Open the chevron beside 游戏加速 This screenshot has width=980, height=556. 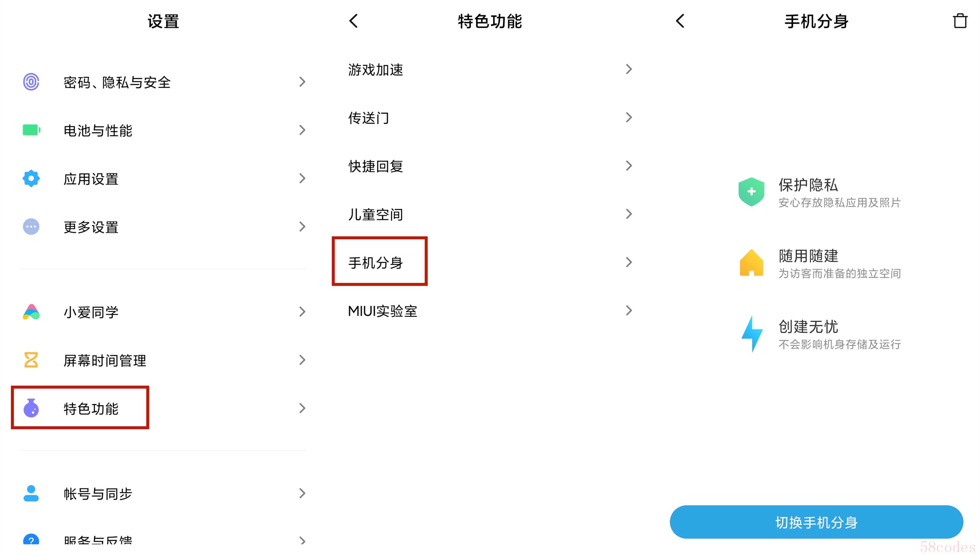[629, 69]
